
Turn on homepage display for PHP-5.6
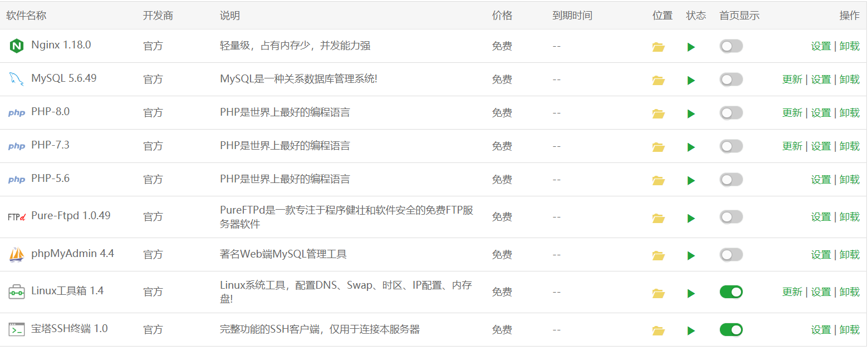click(731, 180)
